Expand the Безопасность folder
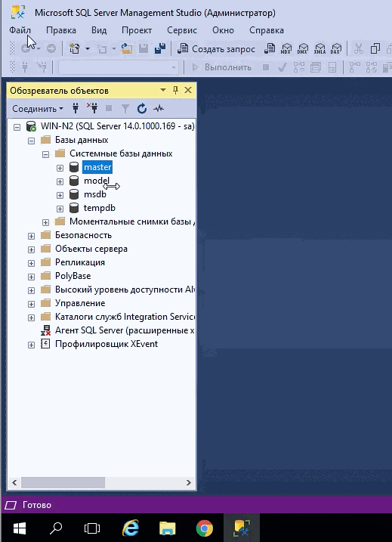Image resolution: width=392 pixels, height=542 pixels. [x=32, y=236]
